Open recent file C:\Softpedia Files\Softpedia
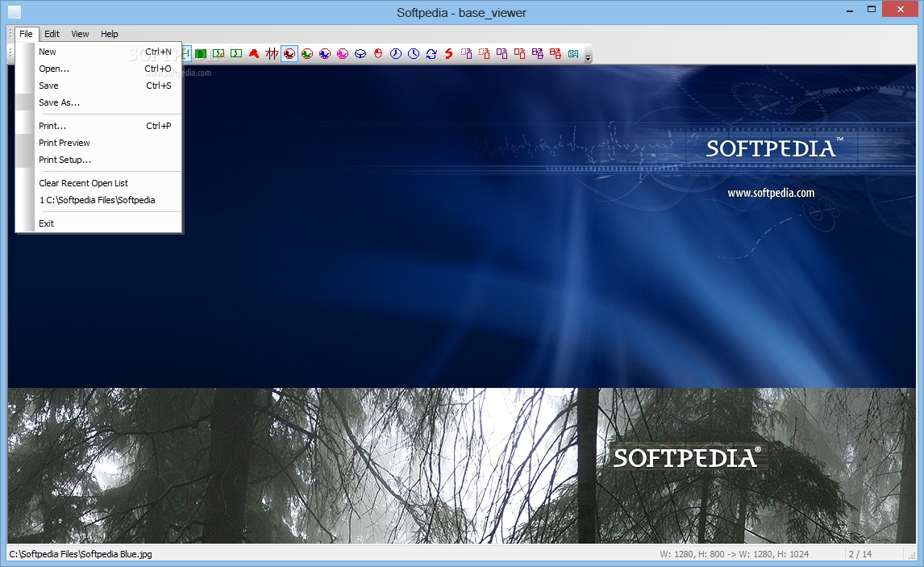Viewport: 924px width, 567px height. [x=98, y=200]
